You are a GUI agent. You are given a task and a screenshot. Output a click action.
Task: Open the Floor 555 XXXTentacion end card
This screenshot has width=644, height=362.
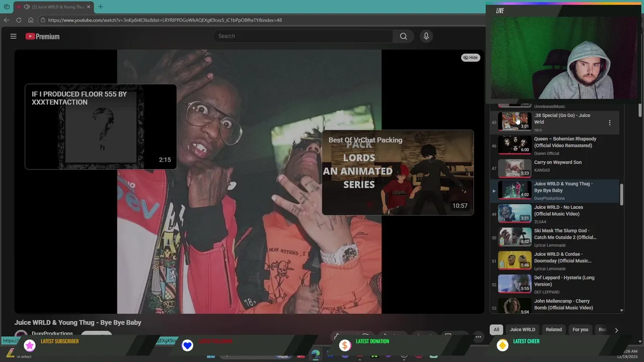pyautogui.click(x=101, y=127)
